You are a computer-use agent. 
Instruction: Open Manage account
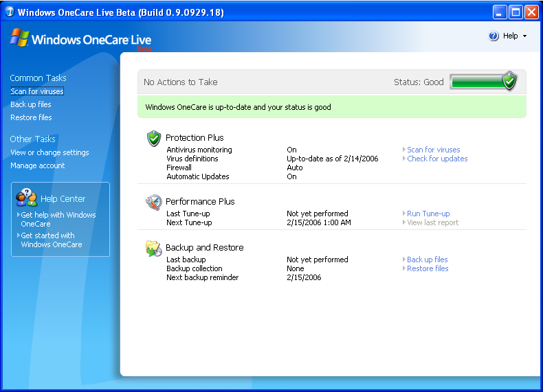[37, 165]
